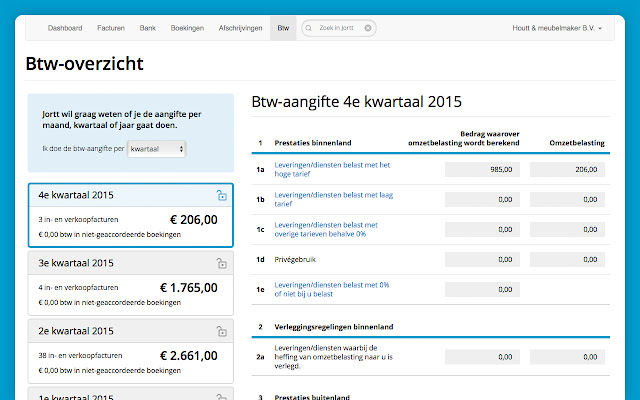Click the € 1.765,00 amount
Image resolution: width=640 pixels, height=400 pixels.
[189, 288]
